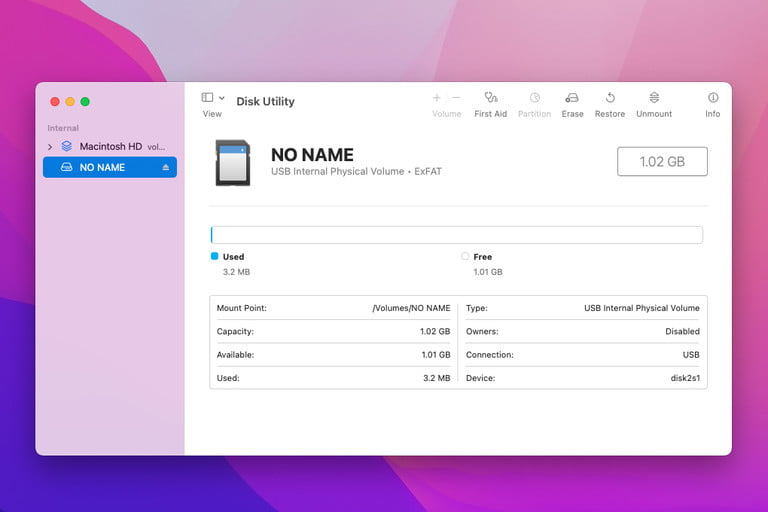This screenshot has height=512, width=768.
Task: Click the blue Used legend swatch
Action: [x=215, y=257]
